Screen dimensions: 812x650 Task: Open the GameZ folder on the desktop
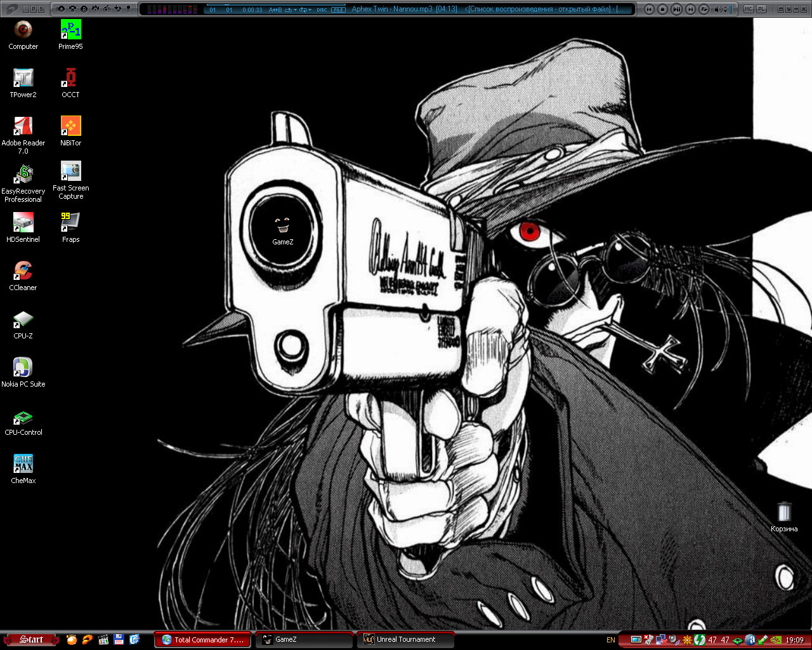click(x=282, y=230)
